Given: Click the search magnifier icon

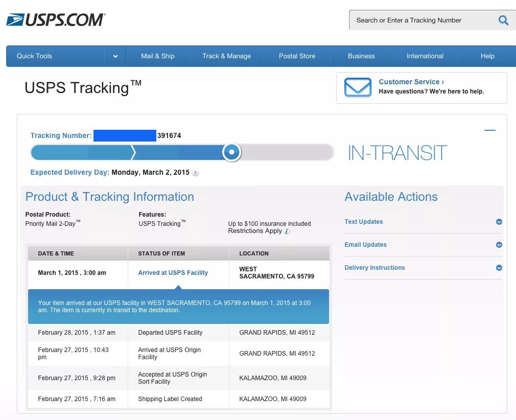Looking at the screenshot, I should coord(503,20).
